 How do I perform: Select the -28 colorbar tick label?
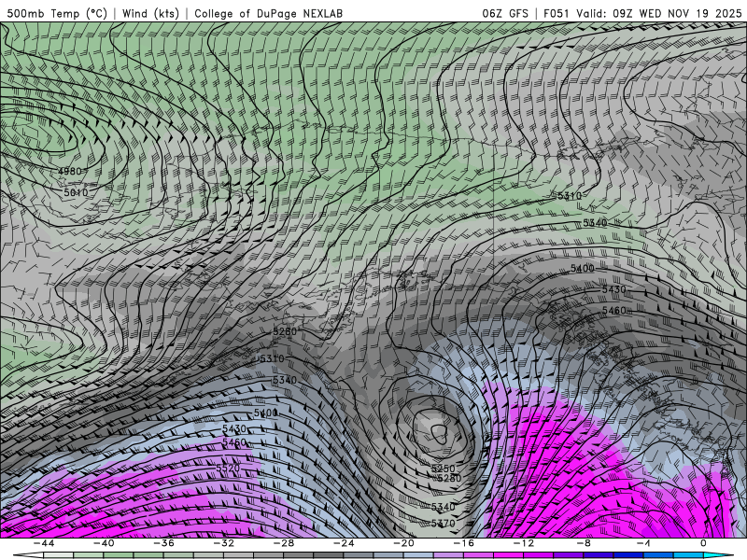(284, 543)
